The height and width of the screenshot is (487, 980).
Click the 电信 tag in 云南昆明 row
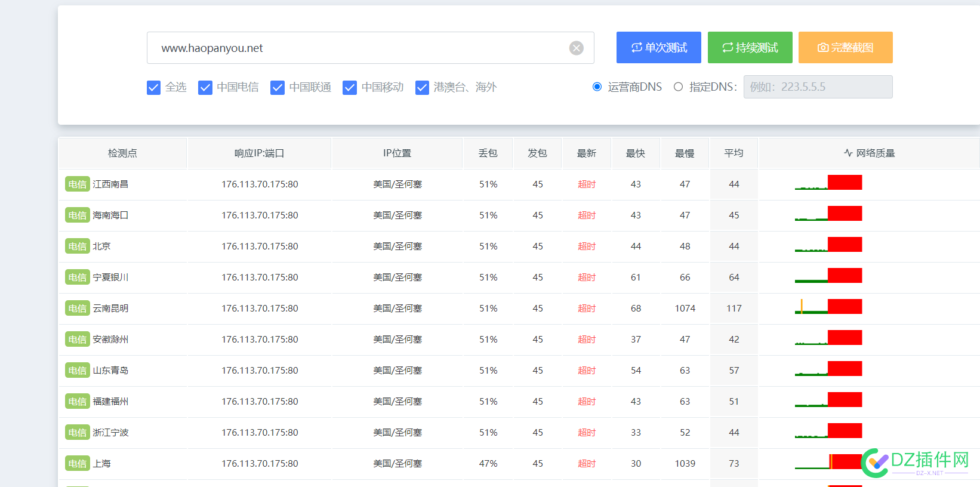pyautogui.click(x=77, y=309)
